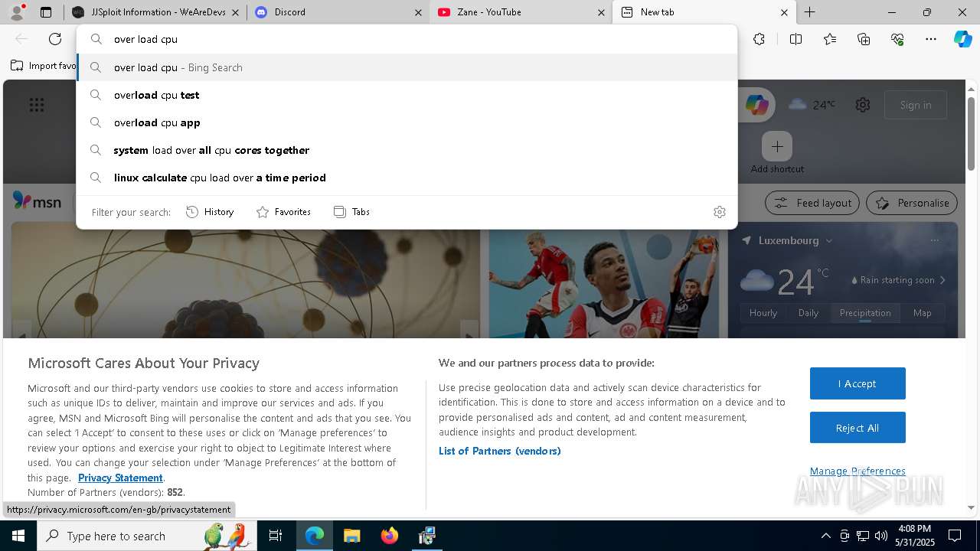
Task: Choose system load over all cpu cores suggestion
Action: click(x=407, y=150)
